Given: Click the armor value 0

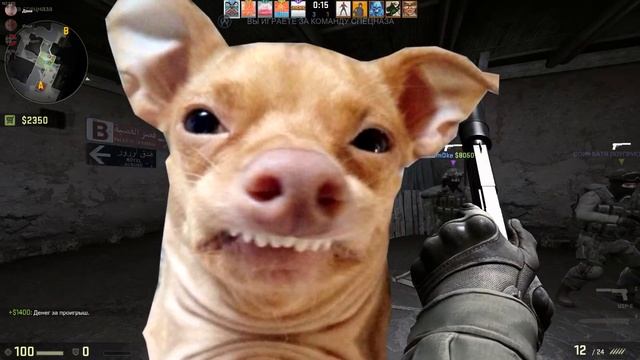Looking at the screenshot, I should click(x=86, y=351).
